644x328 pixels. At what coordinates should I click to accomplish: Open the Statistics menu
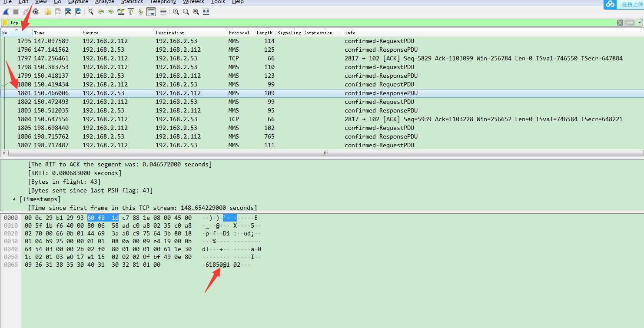[132, 2]
